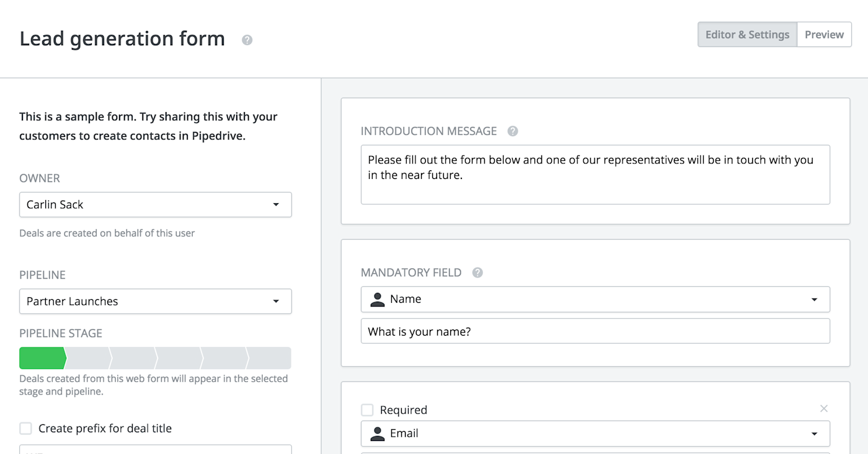868x454 pixels.
Task: Choose the third pipeline stage segment
Action: [133, 358]
